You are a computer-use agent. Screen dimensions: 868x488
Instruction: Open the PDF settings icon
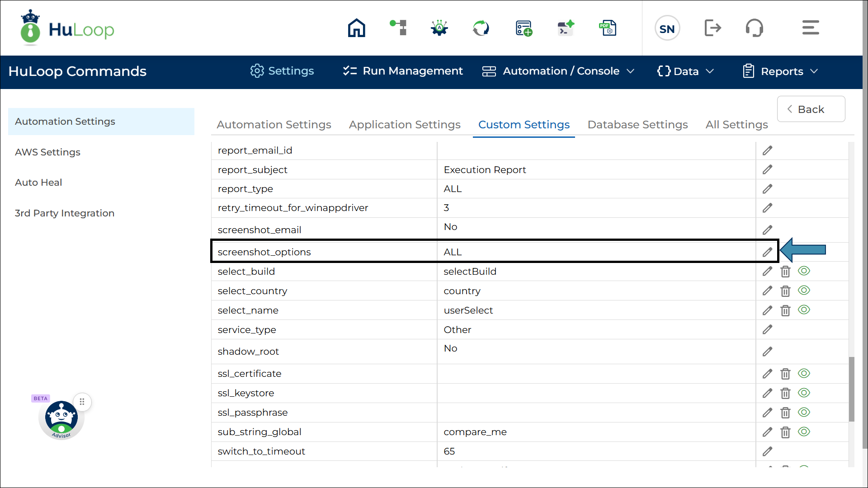[608, 28]
